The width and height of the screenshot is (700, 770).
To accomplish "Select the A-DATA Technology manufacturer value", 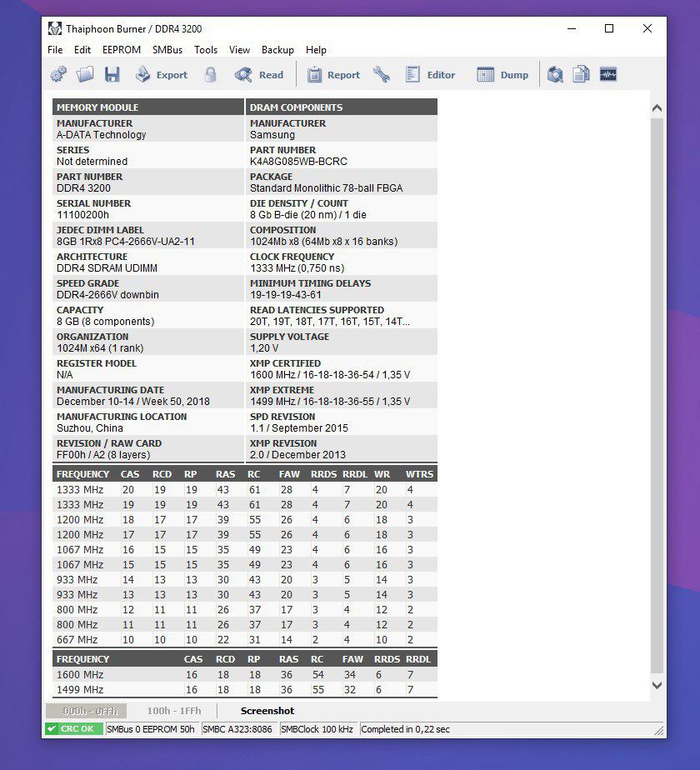I will click(101, 134).
